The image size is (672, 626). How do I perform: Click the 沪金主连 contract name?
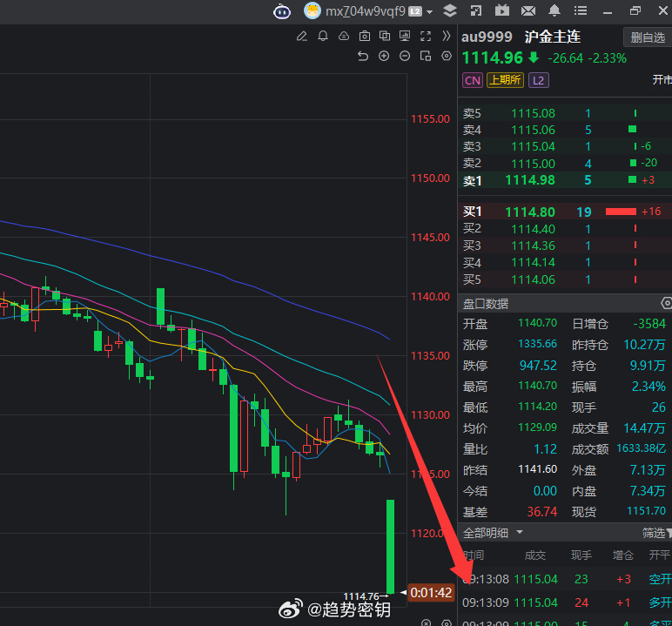553,37
